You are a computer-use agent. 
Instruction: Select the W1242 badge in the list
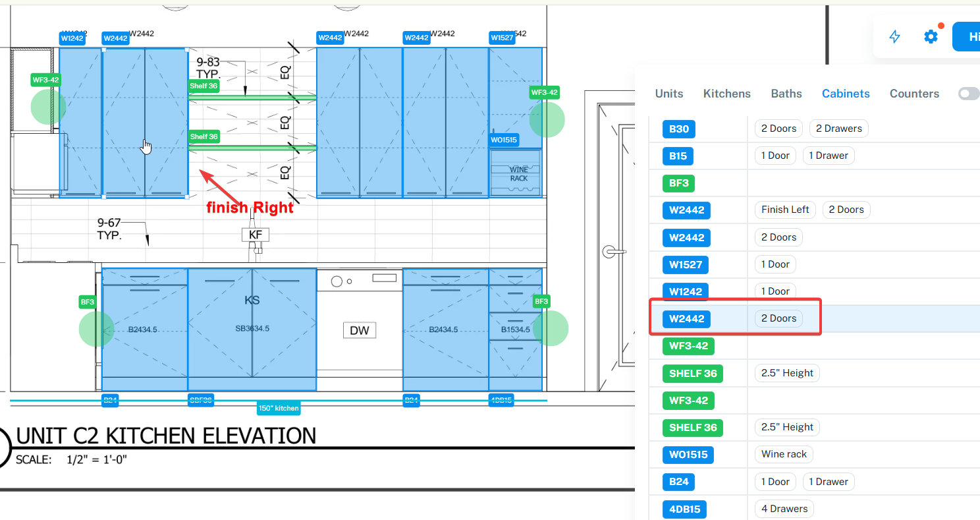click(x=686, y=291)
